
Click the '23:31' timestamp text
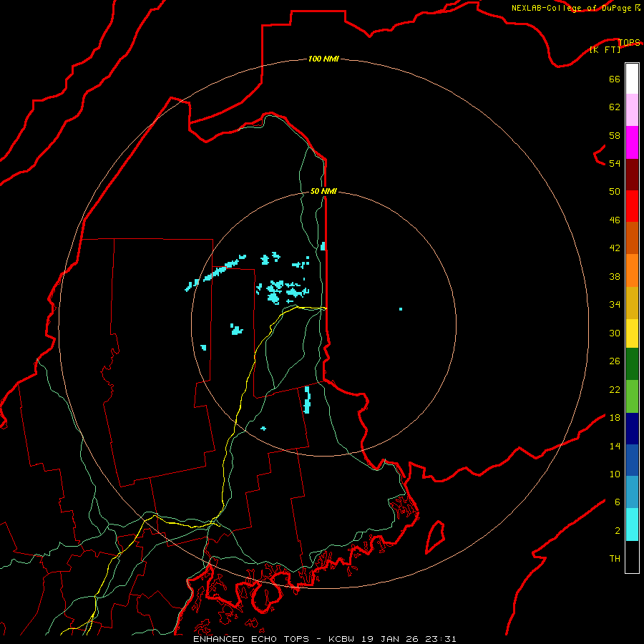441,639
